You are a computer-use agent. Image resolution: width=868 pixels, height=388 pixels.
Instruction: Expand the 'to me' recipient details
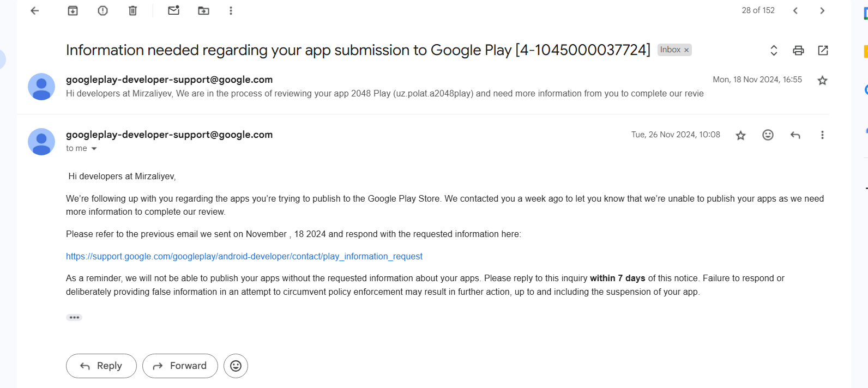(94, 149)
